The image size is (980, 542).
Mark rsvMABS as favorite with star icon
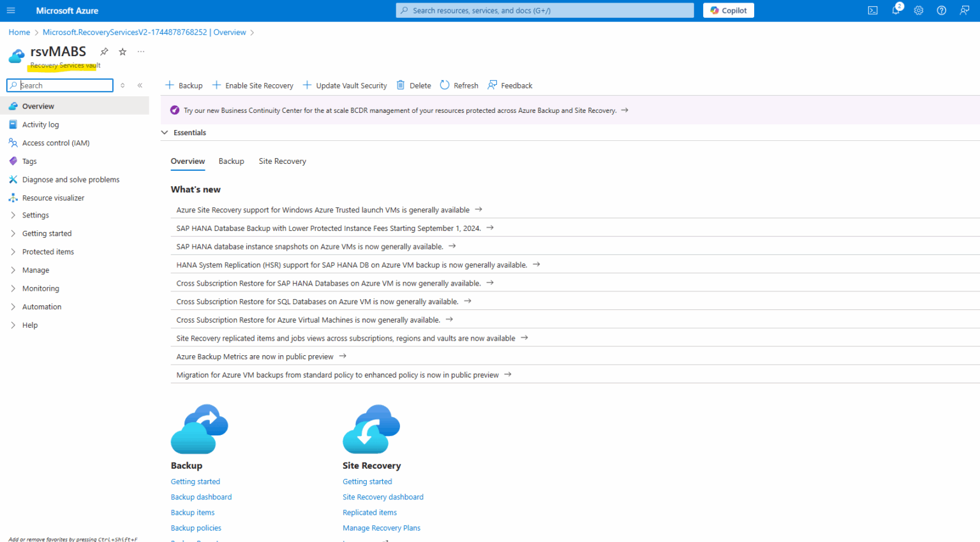(x=122, y=52)
